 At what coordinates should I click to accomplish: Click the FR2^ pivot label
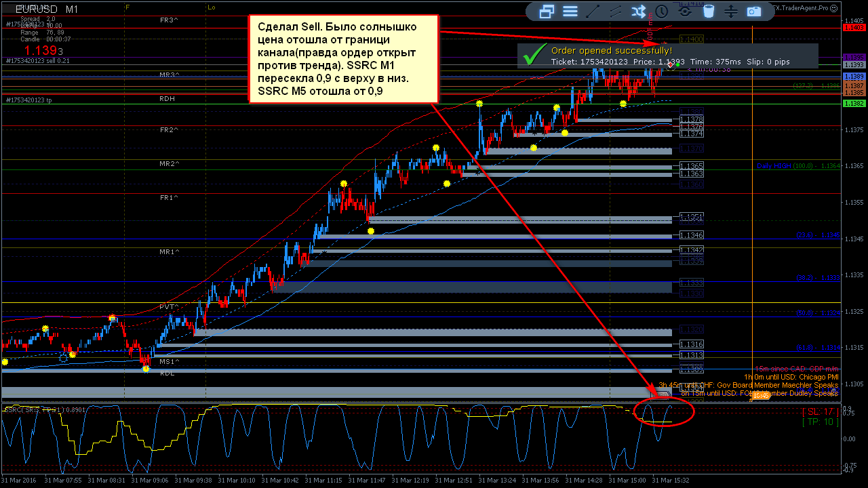169,129
